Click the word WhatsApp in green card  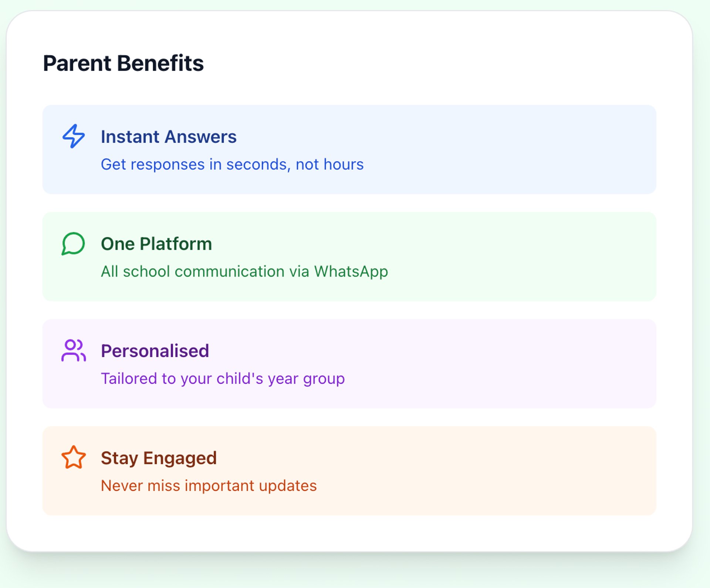[351, 272]
